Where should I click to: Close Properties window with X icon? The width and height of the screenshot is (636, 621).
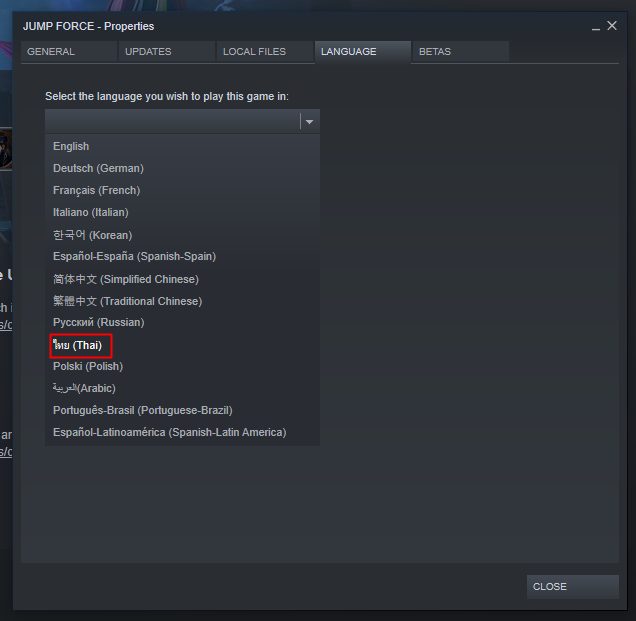tap(612, 26)
